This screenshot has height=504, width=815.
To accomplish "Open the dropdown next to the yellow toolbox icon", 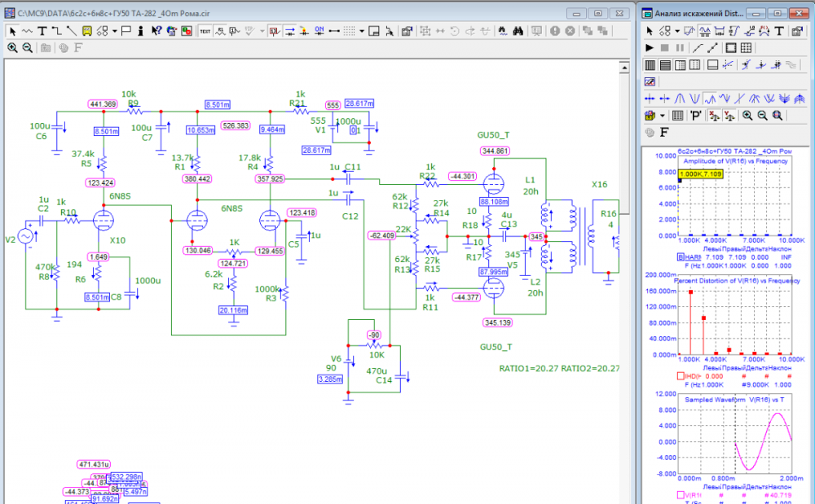I will pos(663,116).
